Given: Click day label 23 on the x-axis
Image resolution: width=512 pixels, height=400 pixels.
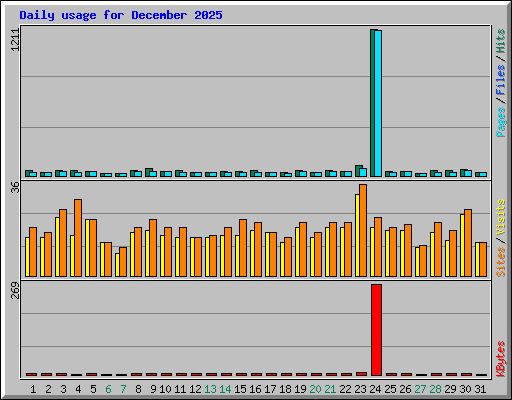Looking at the screenshot, I should [360, 389].
